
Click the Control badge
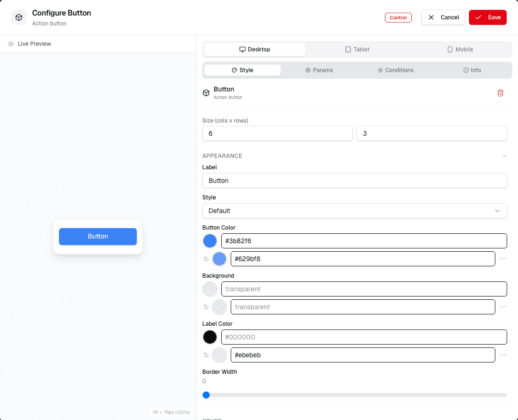pyautogui.click(x=398, y=17)
